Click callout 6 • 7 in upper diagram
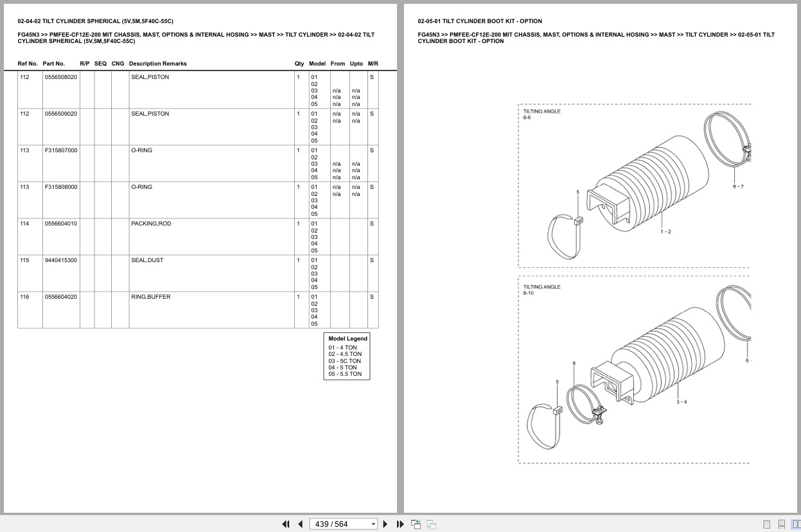Screen dimensions: 801x532 738,186
